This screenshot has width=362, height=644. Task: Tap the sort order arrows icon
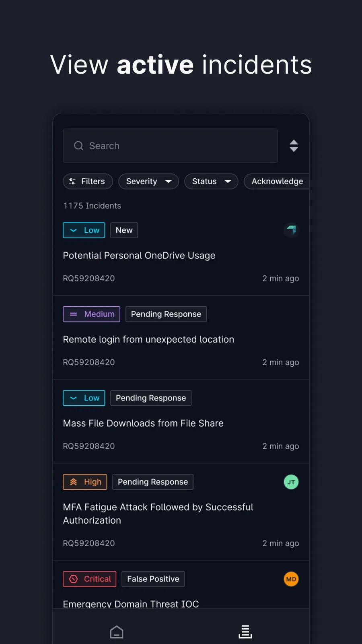click(x=294, y=146)
